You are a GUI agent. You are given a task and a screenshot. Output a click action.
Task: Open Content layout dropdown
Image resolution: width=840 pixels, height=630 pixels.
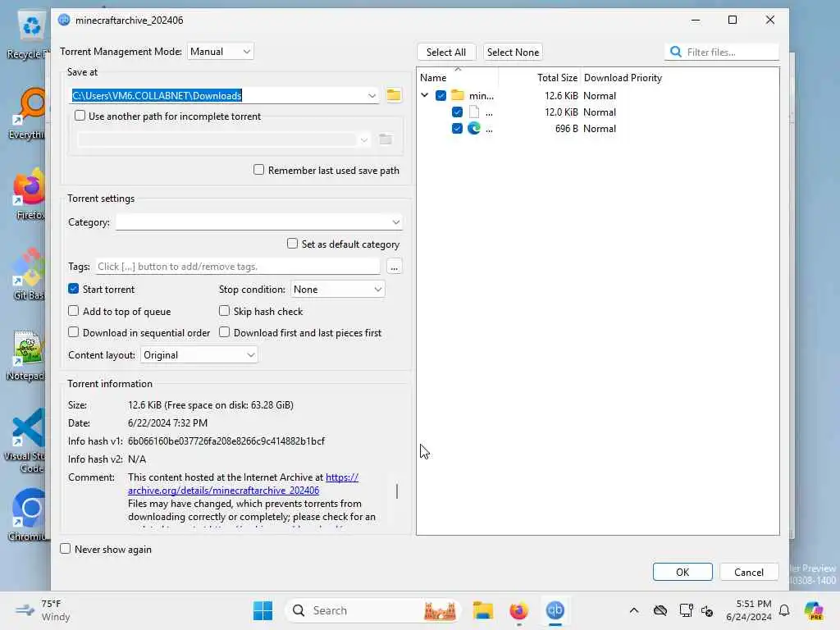click(199, 354)
